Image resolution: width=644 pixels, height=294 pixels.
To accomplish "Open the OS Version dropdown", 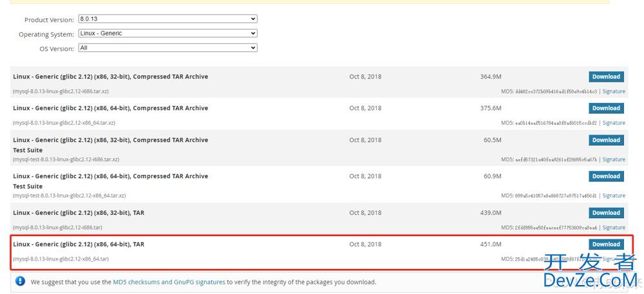I will coord(167,48).
